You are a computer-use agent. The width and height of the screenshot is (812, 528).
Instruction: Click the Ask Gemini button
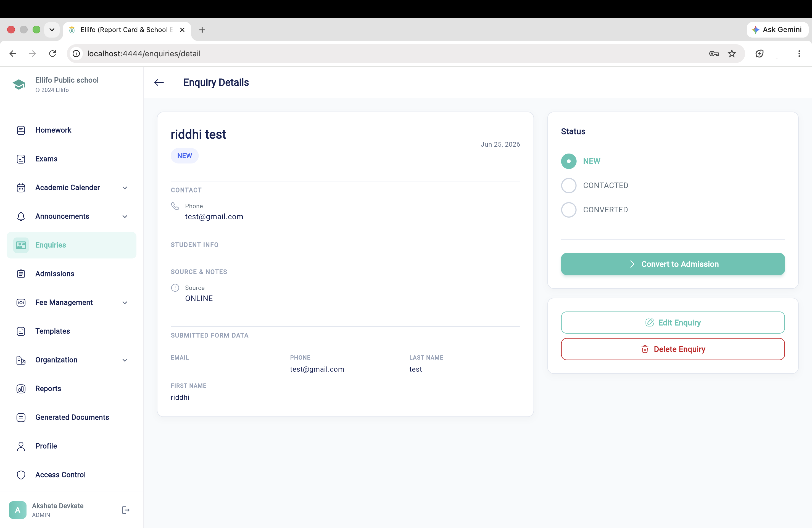coord(777,30)
